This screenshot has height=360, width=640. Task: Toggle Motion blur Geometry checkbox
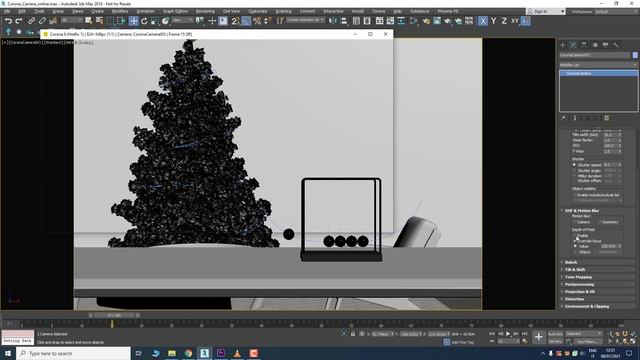point(600,222)
